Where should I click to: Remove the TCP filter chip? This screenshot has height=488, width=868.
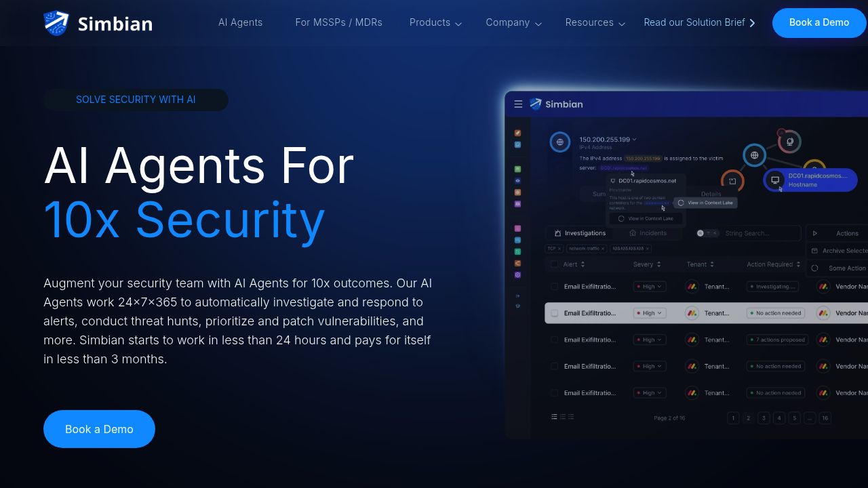(559, 249)
